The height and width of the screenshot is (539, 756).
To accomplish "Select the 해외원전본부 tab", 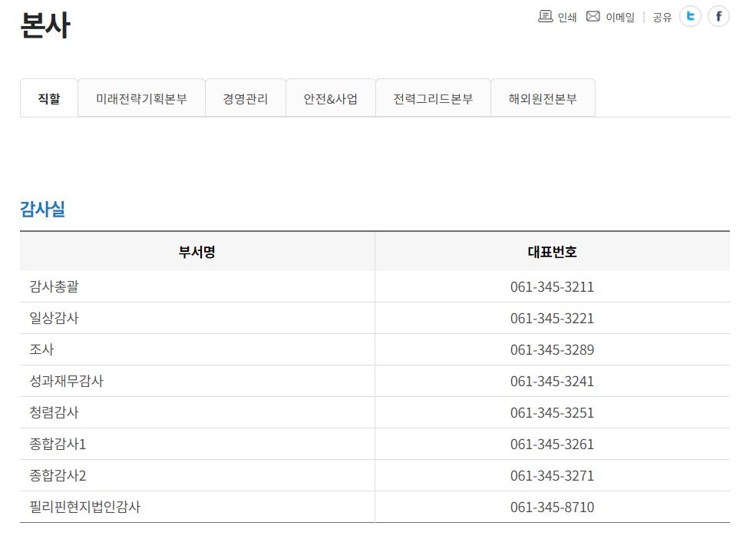I will click(x=543, y=98).
